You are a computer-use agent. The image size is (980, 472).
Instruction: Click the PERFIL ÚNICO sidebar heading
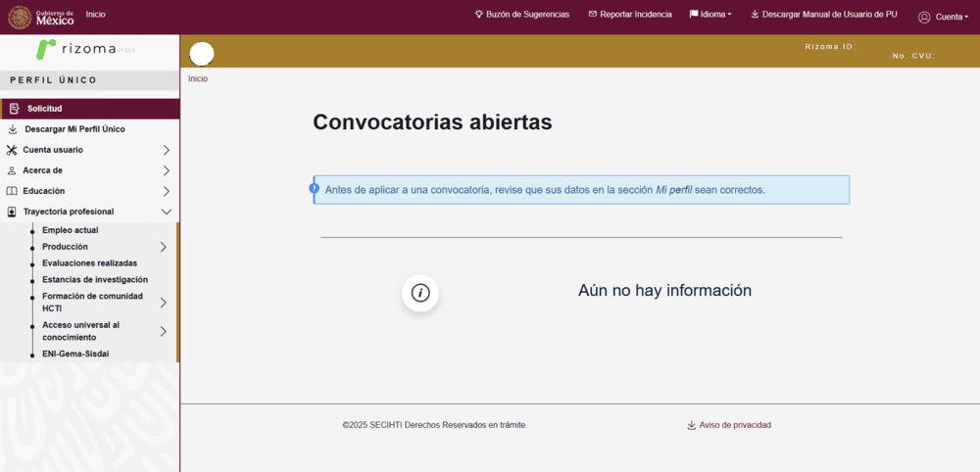tap(53, 80)
